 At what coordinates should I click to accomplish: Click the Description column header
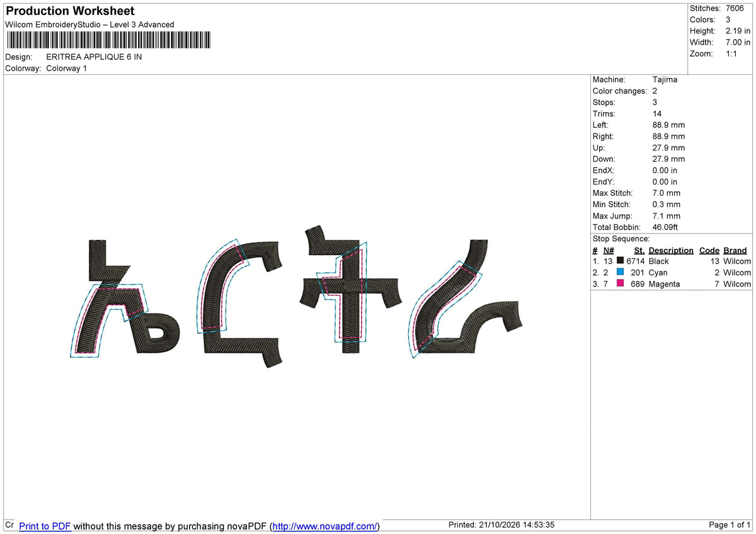pyautogui.click(x=671, y=250)
